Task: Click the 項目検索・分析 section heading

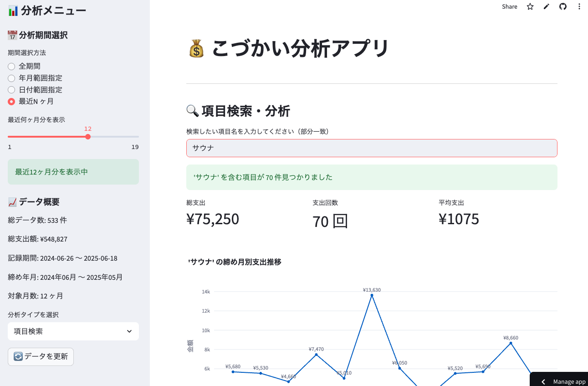Action: (238, 111)
